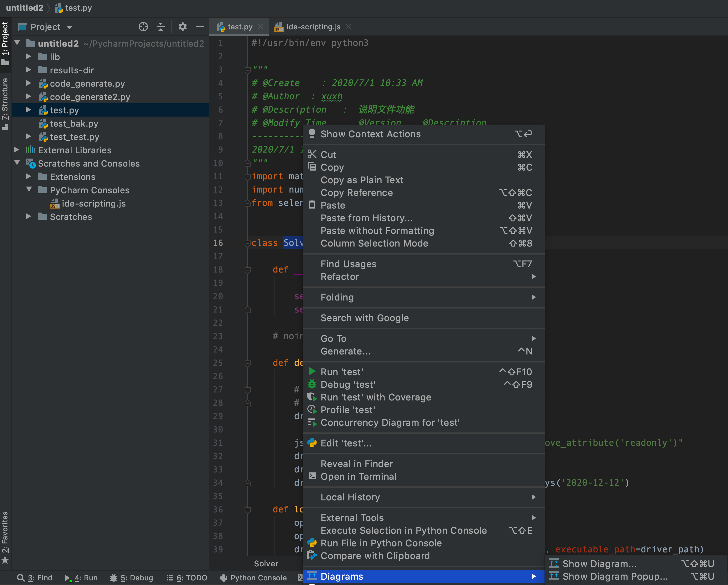
Task: Open the 1: Project side tool window
Action: click(5, 44)
